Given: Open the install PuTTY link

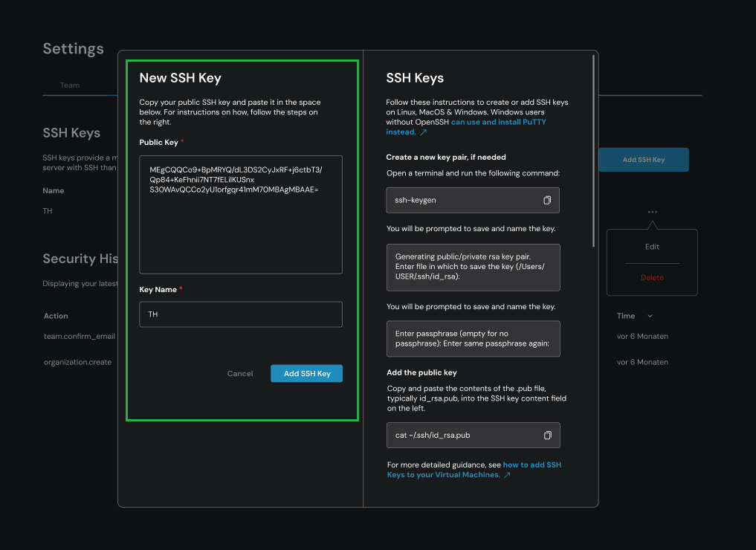Looking at the screenshot, I should click(498, 122).
